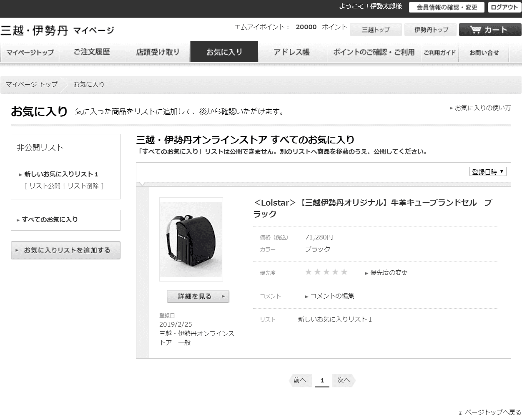The width and height of the screenshot is (522, 420).
Task: Click the fifth priority star
Action: coord(344,272)
